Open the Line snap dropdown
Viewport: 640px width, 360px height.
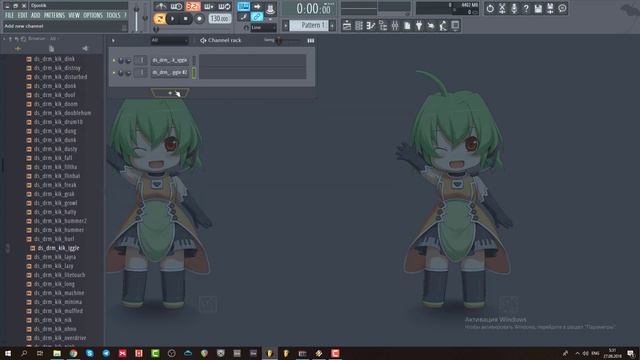tap(263, 27)
